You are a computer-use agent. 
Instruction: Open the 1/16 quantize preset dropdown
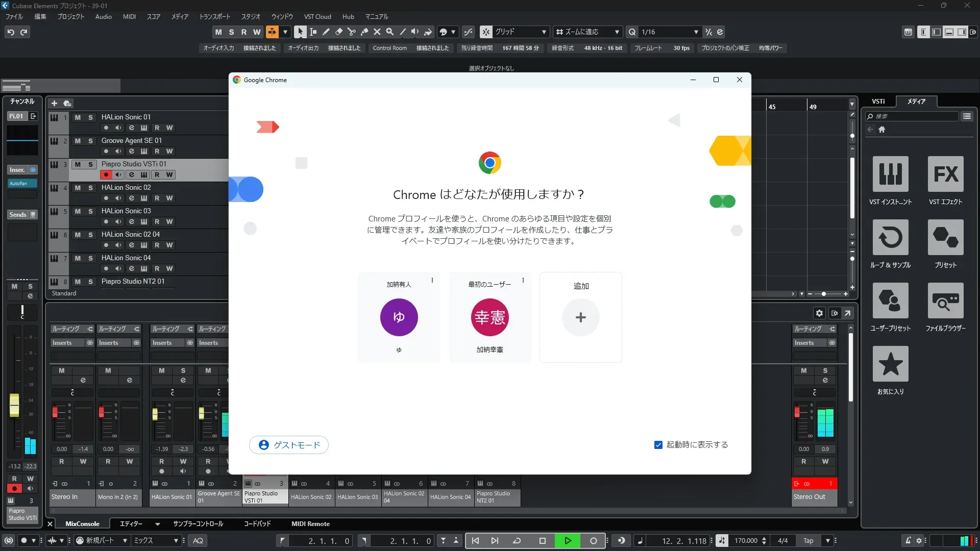[696, 32]
